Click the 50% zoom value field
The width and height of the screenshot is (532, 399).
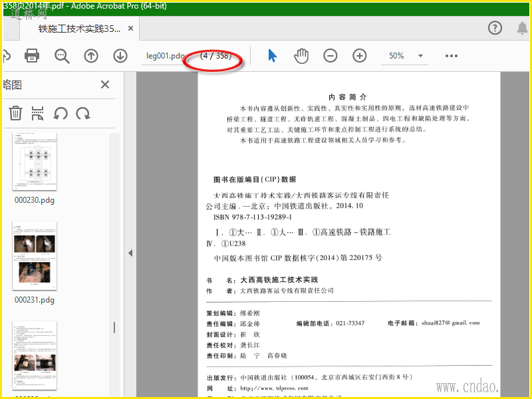tap(396, 56)
